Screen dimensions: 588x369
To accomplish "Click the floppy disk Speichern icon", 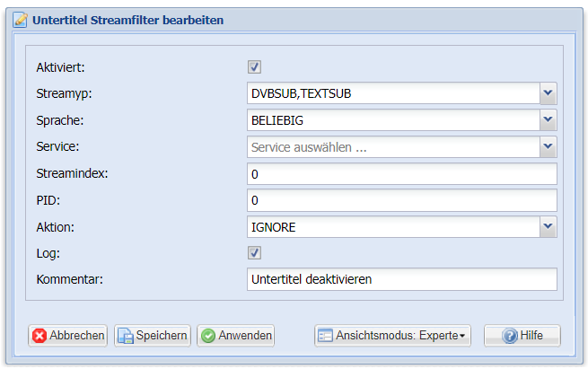I will (126, 336).
